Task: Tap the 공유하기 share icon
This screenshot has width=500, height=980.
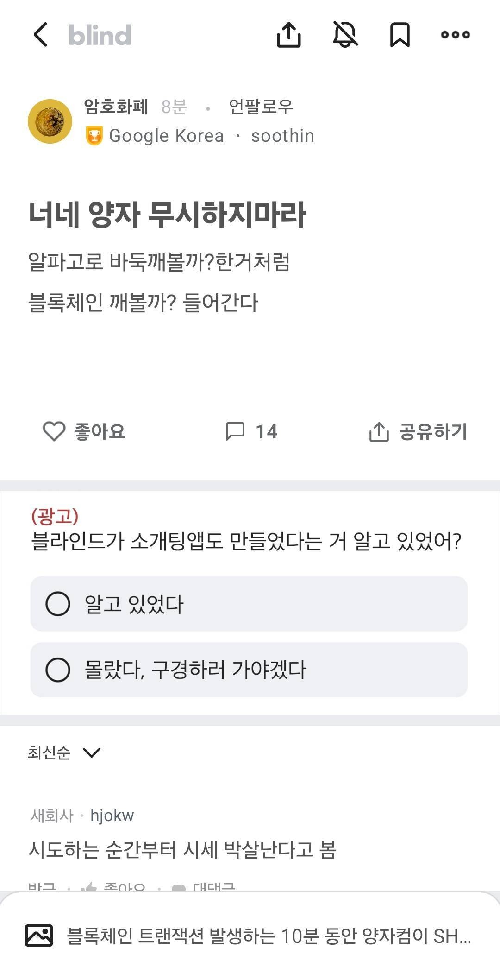Action: [x=380, y=432]
